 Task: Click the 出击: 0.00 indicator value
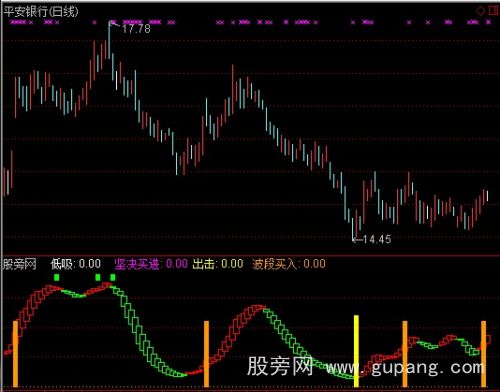tap(218, 264)
